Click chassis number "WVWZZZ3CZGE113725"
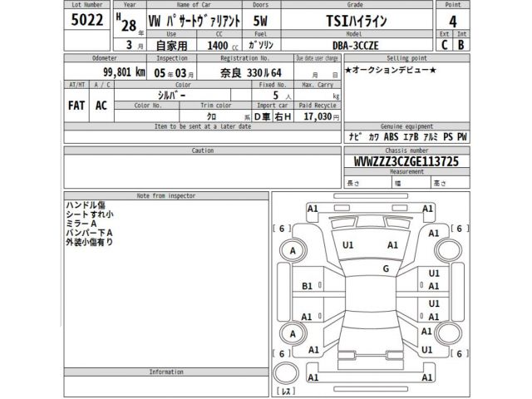 pos(406,161)
